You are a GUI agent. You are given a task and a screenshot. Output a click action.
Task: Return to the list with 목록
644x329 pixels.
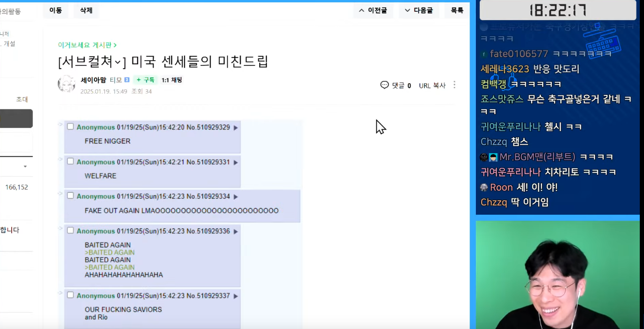click(x=457, y=10)
